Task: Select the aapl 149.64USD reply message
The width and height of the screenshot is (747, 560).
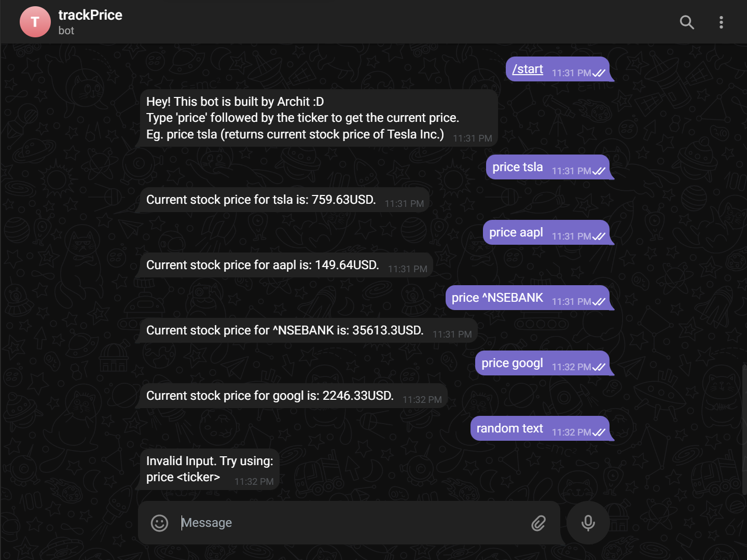Action: coord(286,265)
